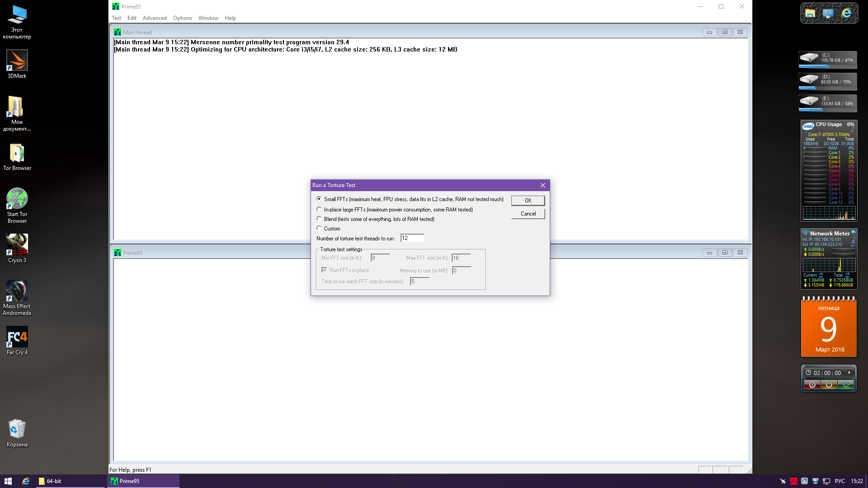The image size is (868, 488).
Task: Click the red shutdown button on timer gadget
Action: (812, 385)
